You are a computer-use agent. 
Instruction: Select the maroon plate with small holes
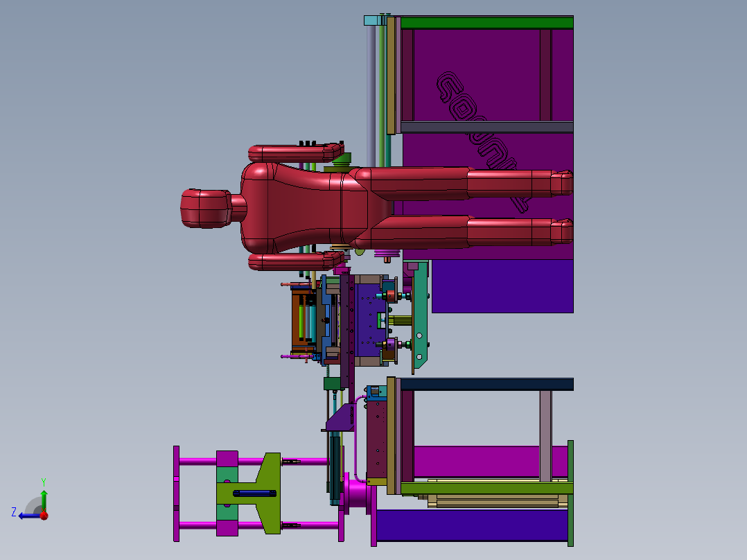point(377,441)
